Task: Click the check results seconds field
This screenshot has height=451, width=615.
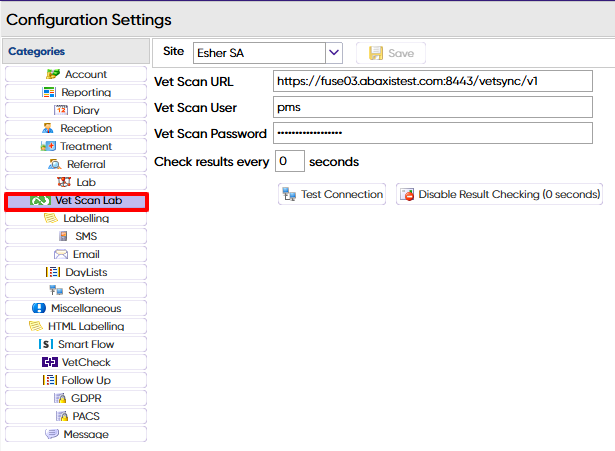Action: (x=290, y=161)
